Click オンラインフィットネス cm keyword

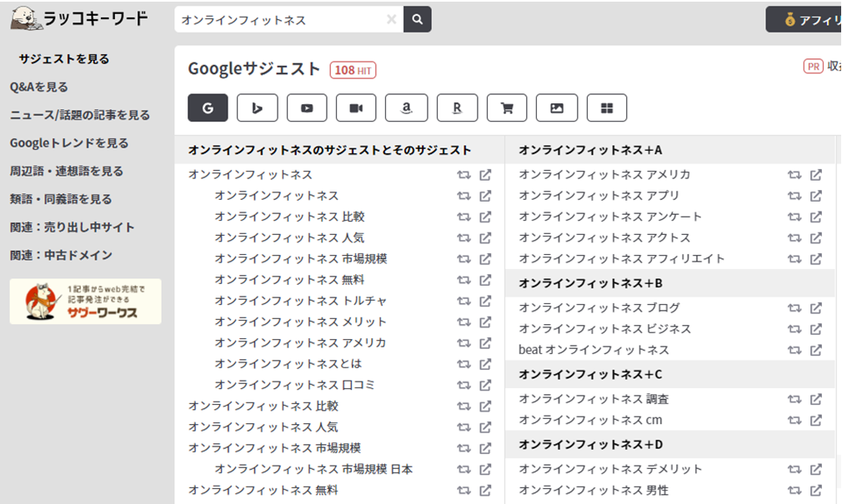tap(590, 420)
